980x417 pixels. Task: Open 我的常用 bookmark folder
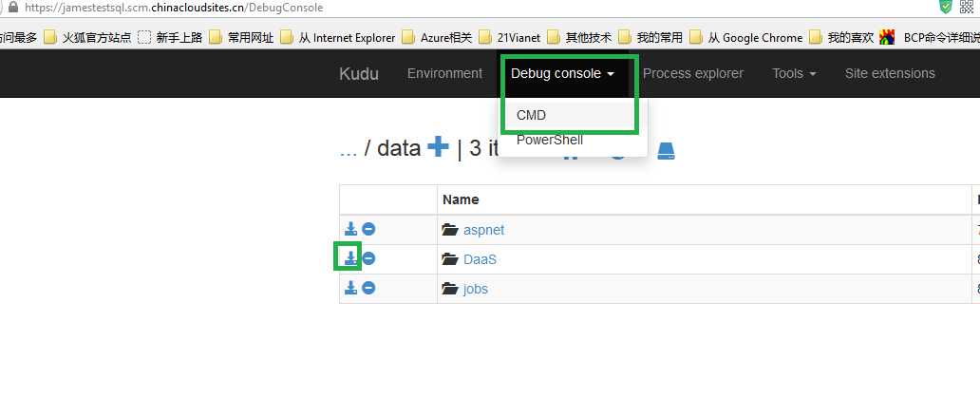[650, 37]
